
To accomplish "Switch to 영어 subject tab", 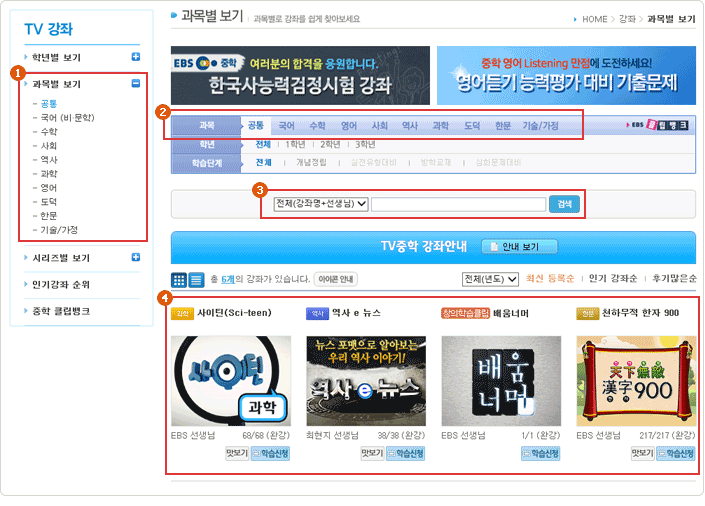I will click(349, 125).
